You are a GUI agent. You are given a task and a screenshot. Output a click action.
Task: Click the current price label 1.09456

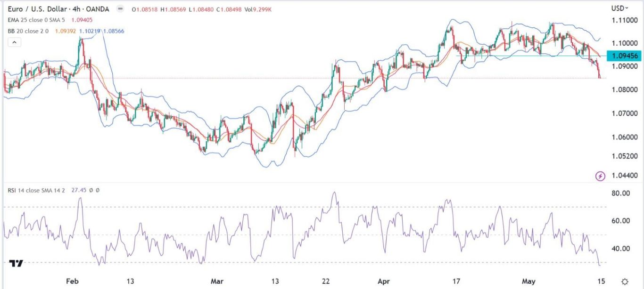pos(624,56)
